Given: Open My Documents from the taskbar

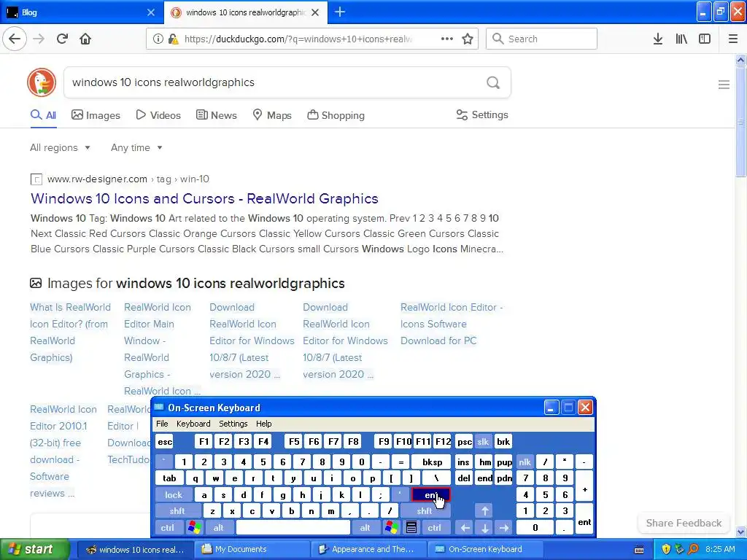Looking at the screenshot, I should point(252,549).
